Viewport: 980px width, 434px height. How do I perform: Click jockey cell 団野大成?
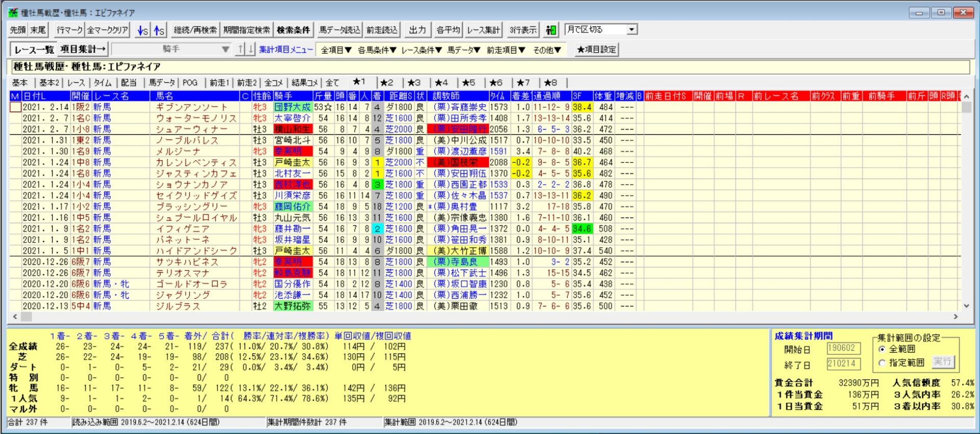point(292,107)
